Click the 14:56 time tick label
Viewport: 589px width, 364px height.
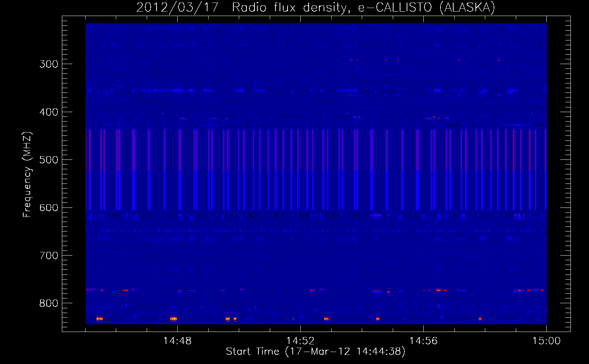[423, 341]
